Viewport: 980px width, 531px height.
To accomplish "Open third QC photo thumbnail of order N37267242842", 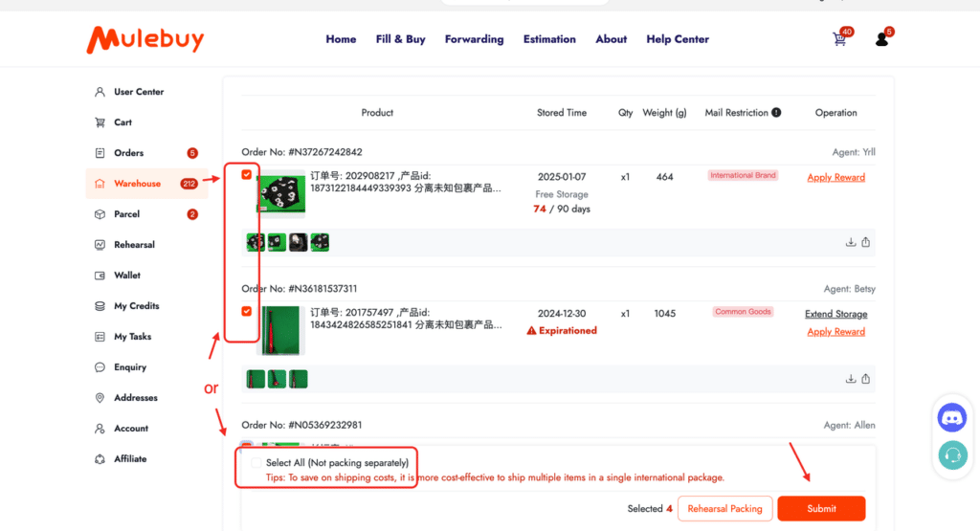I will (299, 242).
